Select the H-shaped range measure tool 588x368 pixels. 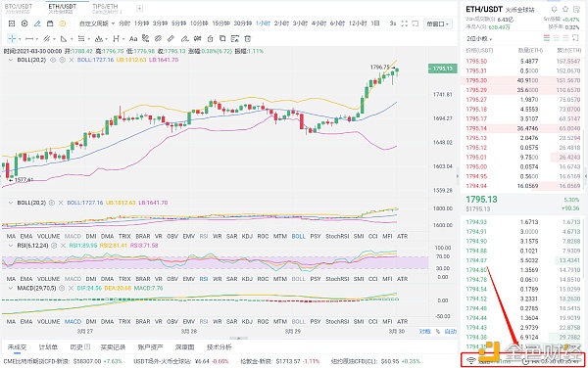116,38
